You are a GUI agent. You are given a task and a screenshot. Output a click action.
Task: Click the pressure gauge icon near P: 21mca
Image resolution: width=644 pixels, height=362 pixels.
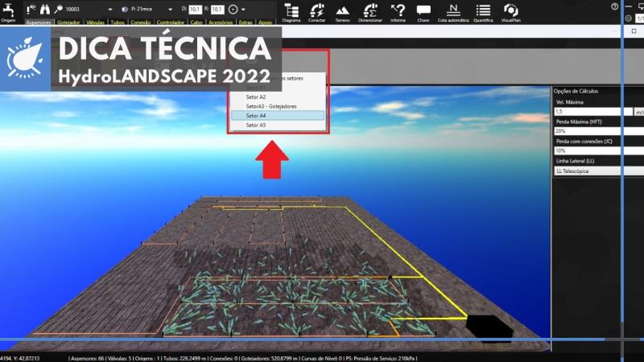coord(125,9)
